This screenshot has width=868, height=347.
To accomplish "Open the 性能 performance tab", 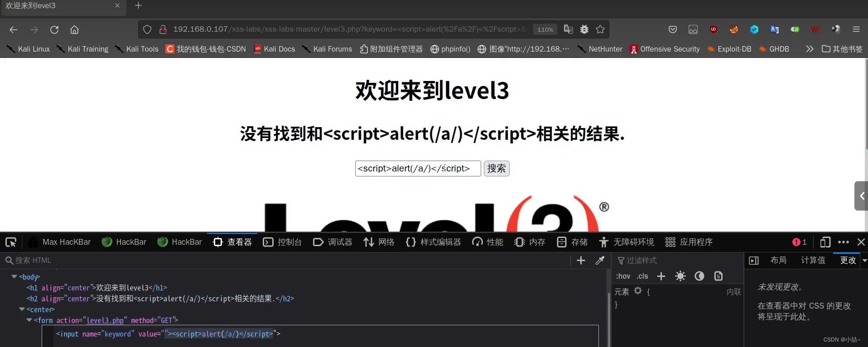I will point(487,242).
